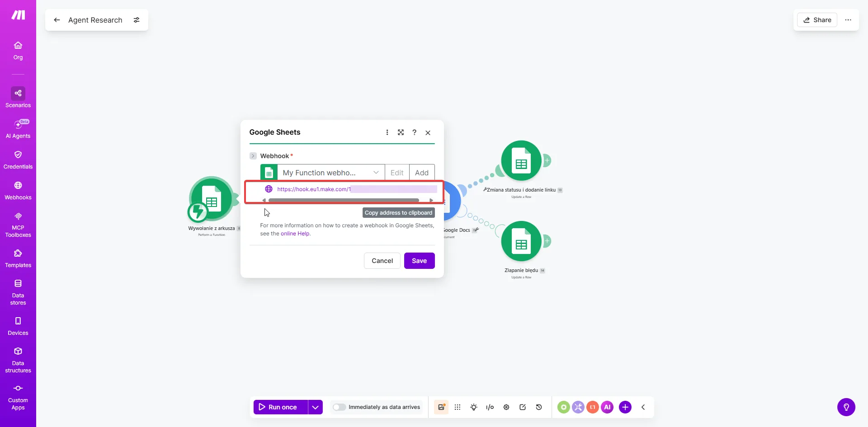Open scenario settings gear icon

pyautogui.click(x=506, y=407)
